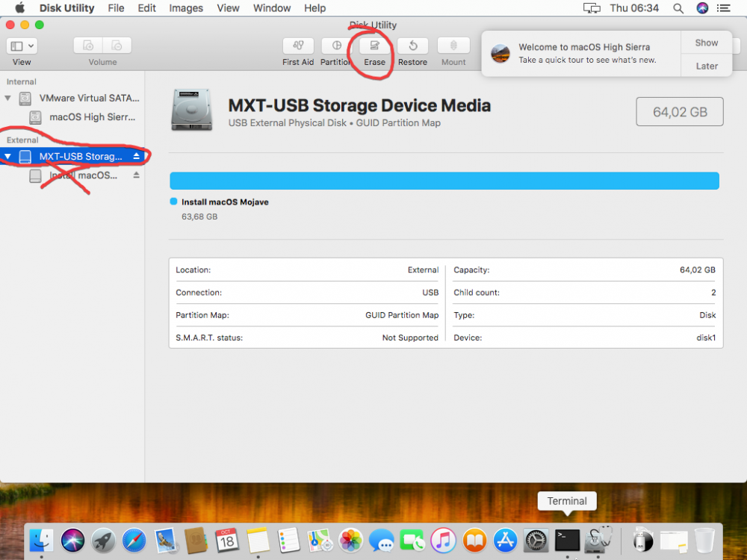Click the add volume icon
Viewport: 747px width, 560px height.
click(x=88, y=46)
